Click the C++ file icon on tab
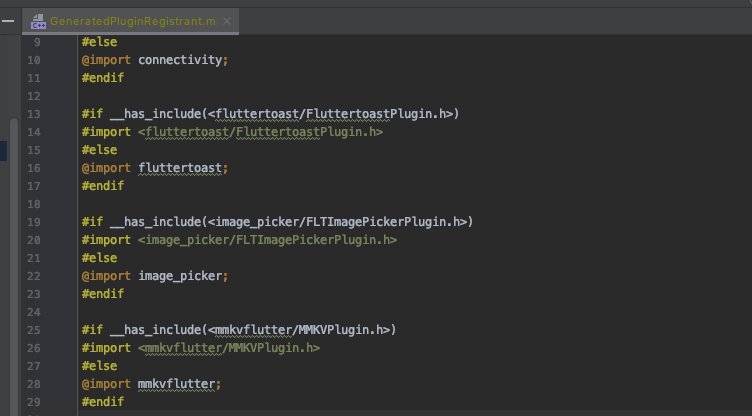Image resolution: width=752 pixels, height=416 pixels. (38, 22)
